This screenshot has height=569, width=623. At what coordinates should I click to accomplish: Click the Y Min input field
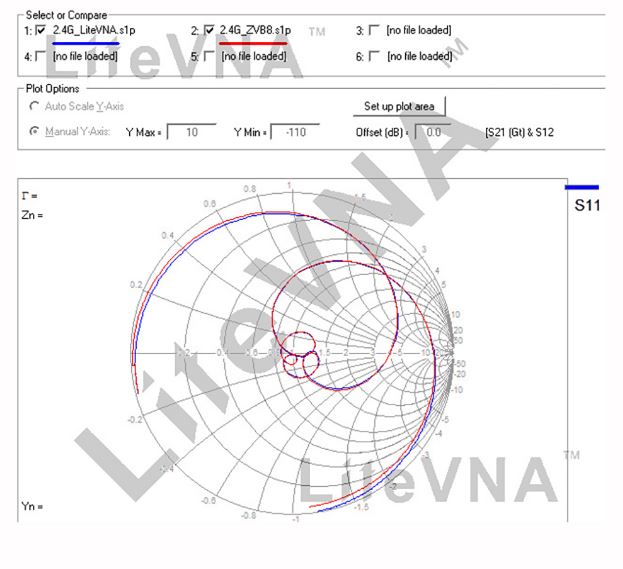pyautogui.click(x=295, y=132)
